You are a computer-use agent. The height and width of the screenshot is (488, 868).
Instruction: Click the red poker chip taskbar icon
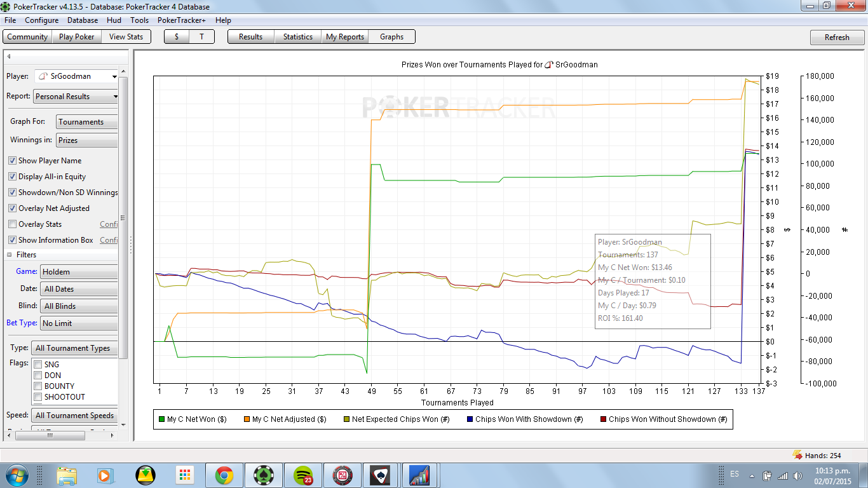click(343, 475)
